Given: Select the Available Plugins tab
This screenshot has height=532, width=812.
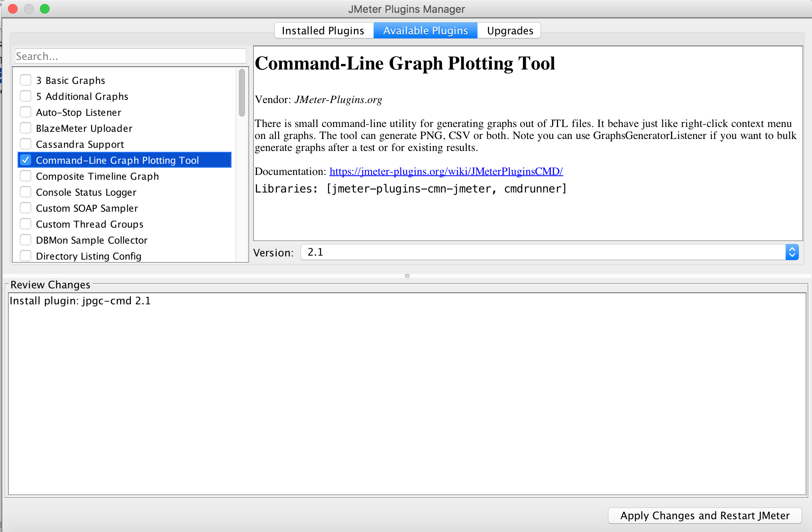Looking at the screenshot, I should 425,31.
